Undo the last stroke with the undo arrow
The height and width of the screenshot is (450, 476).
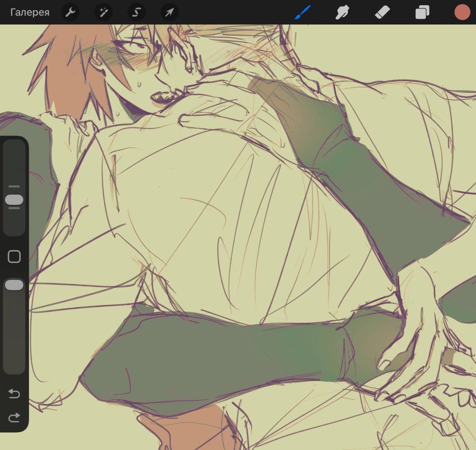[14, 394]
